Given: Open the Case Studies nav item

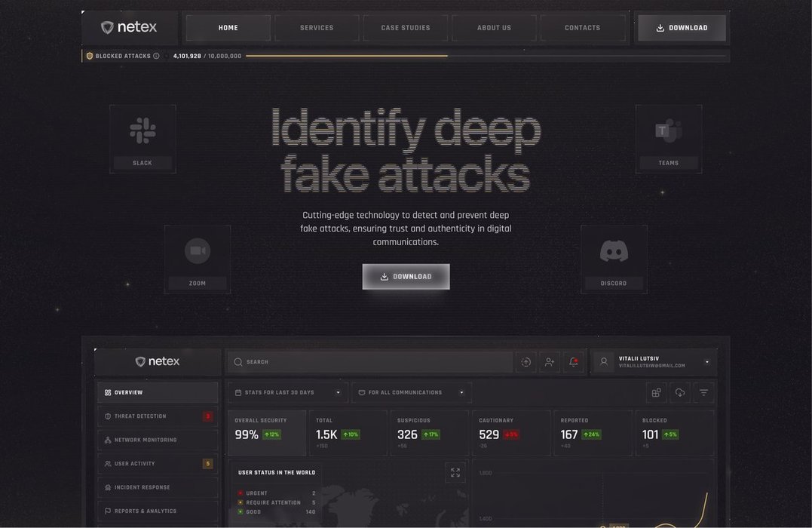Looking at the screenshot, I should pos(406,28).
